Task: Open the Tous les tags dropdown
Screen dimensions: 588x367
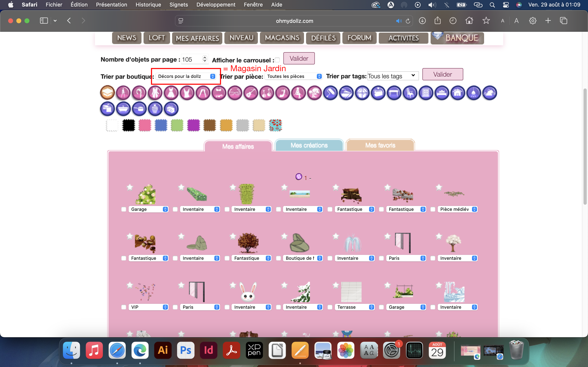Action: pos(392,76)
